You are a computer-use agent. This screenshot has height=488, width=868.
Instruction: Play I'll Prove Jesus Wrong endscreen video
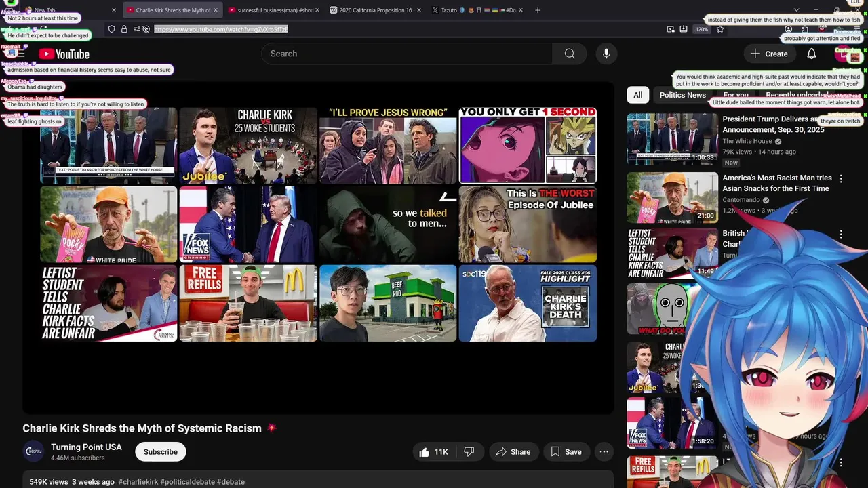(388, 146)
